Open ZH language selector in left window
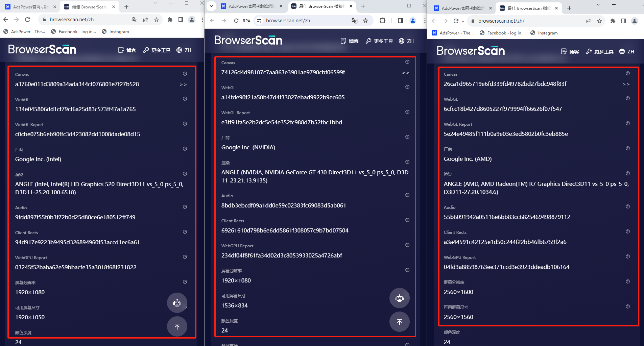This screenshot has width=644, height=346. pos(184,50)
